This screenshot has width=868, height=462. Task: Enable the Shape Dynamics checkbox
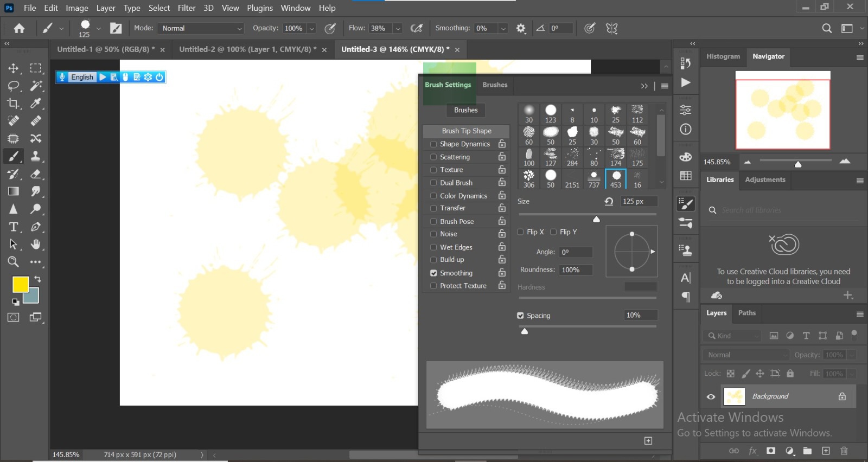click(x=433, y=144)
